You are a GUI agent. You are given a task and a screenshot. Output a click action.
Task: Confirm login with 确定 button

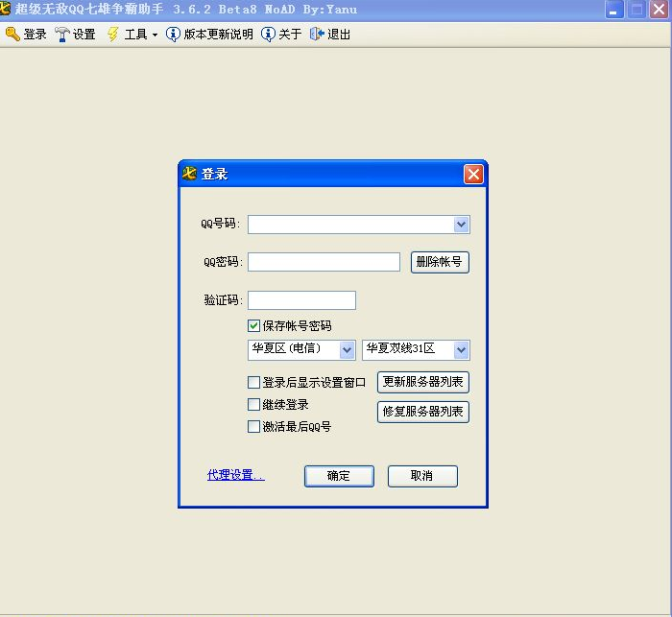pos(339,476)
